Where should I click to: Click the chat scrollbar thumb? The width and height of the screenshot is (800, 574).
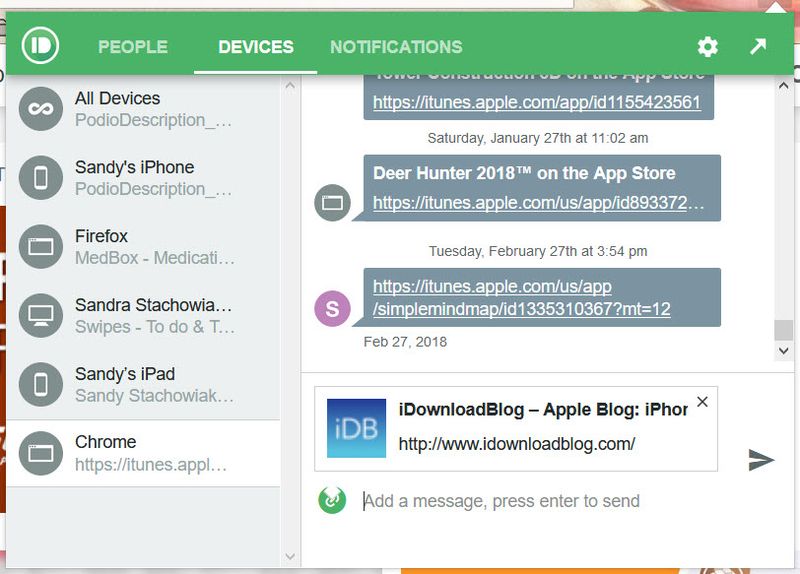pyautogui.click(x=784, y=330)
